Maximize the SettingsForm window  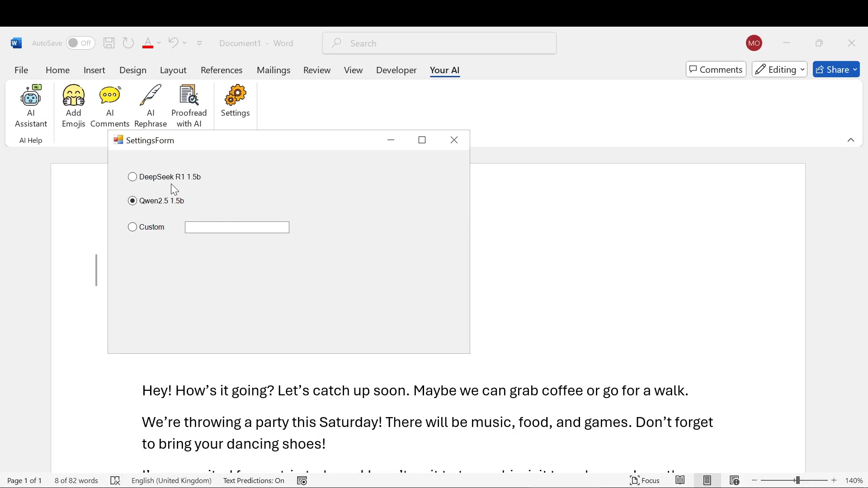tap(422, 140)
